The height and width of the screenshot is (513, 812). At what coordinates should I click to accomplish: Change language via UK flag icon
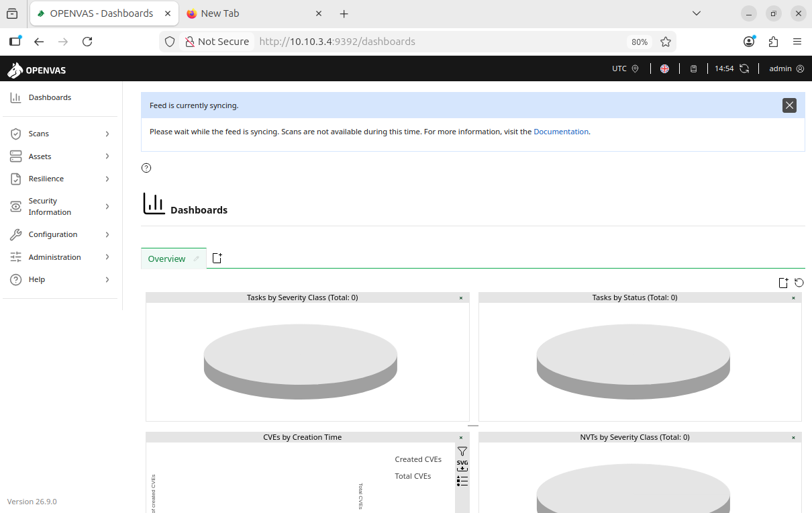click(664, 68)
